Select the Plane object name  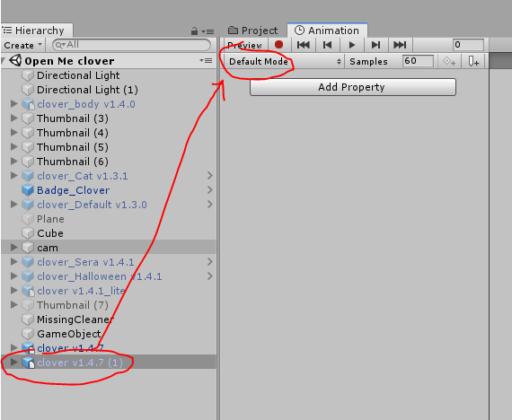coord(50,219)
